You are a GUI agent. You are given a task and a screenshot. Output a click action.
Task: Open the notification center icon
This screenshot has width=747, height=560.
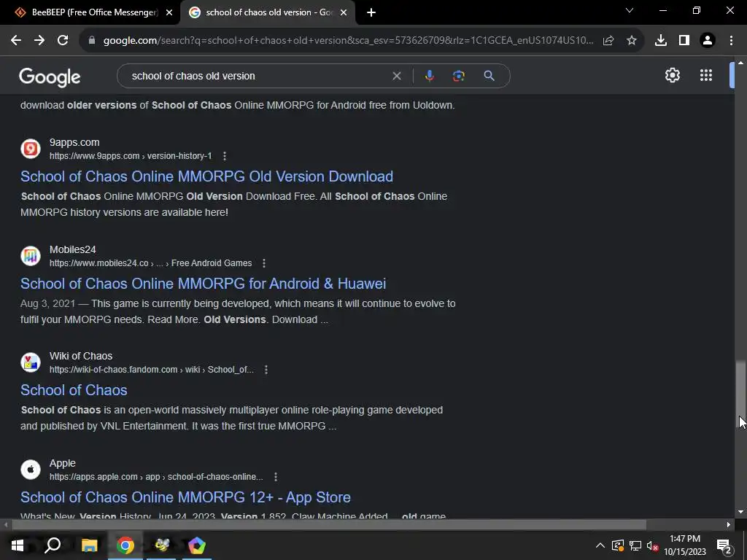point(724,545)
